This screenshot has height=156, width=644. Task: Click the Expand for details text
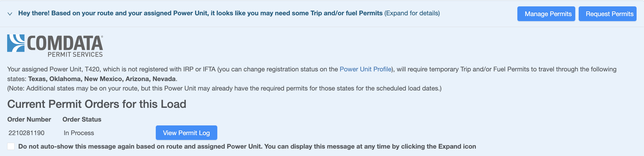coord(412,13)
